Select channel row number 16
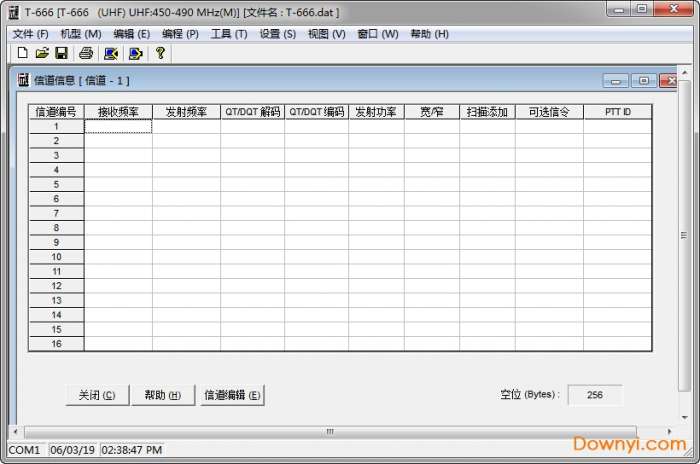Image resolution: width=700 pixels, height=464 pixels. click(x=56, y=343)
